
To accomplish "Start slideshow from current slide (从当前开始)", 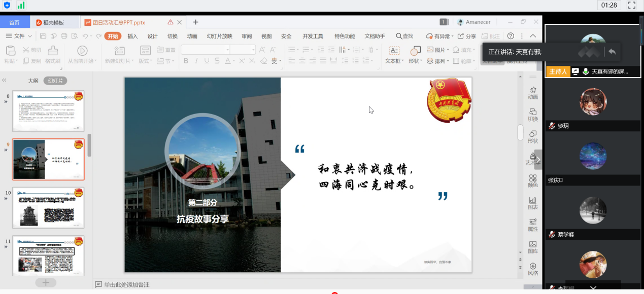I will coord(82,55).
